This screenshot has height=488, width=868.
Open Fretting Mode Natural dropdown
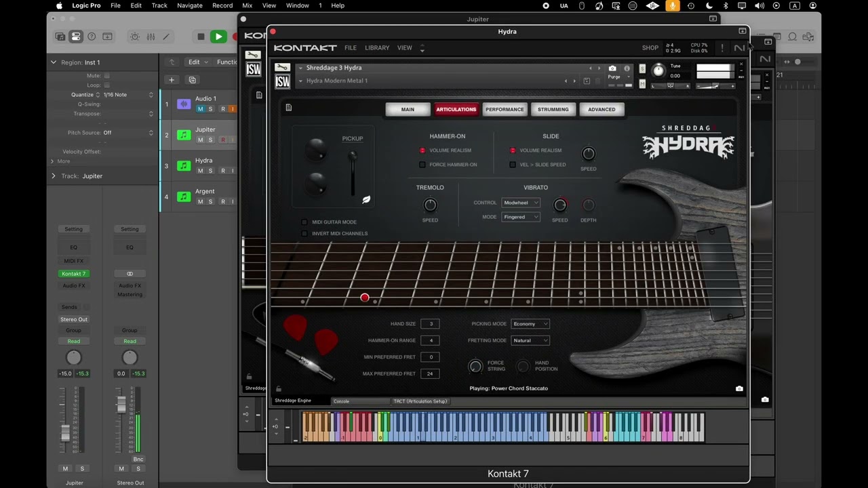[530, 340]
